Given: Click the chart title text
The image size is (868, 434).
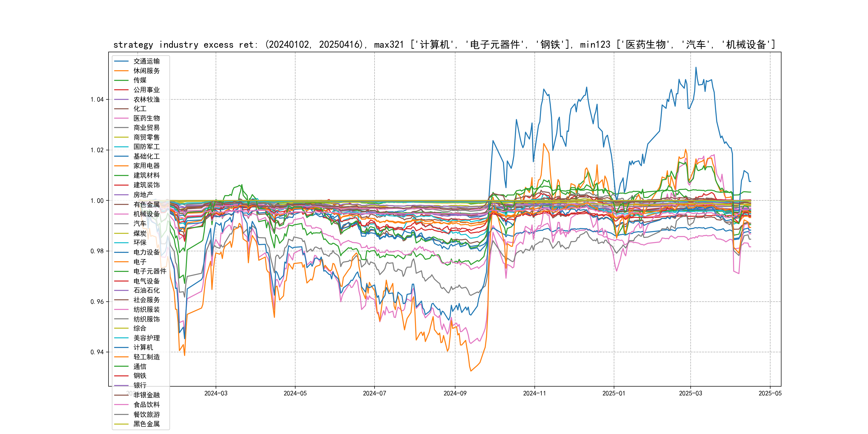Looking at the screenshot, I should (x=444, y=44).
